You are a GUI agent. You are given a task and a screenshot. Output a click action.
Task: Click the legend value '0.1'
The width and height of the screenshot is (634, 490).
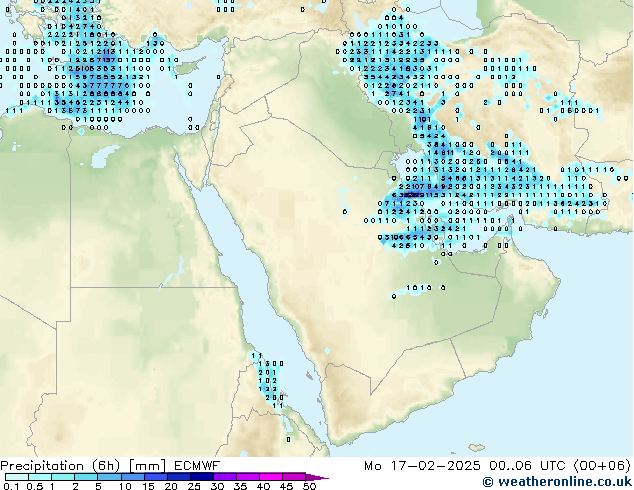tap(11, 486)
